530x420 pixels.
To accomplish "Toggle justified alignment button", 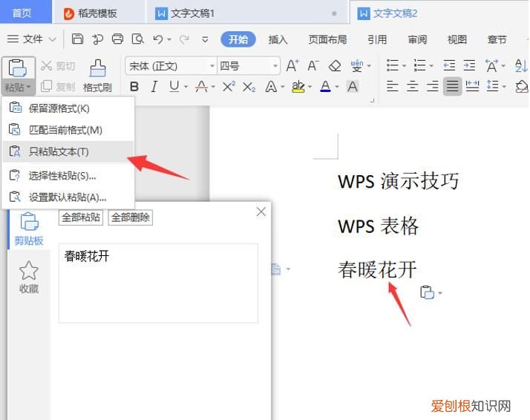I will click(453, 87).
